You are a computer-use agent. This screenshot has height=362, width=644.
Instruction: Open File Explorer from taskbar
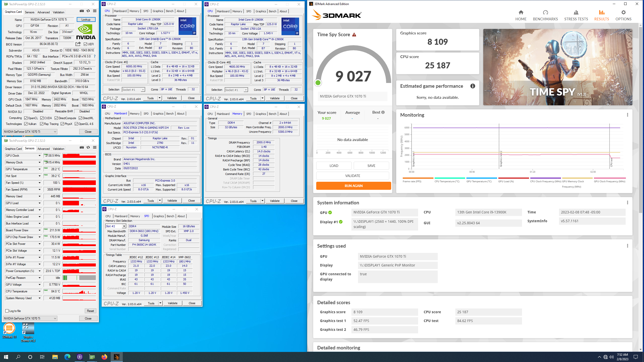coord(55,357)
